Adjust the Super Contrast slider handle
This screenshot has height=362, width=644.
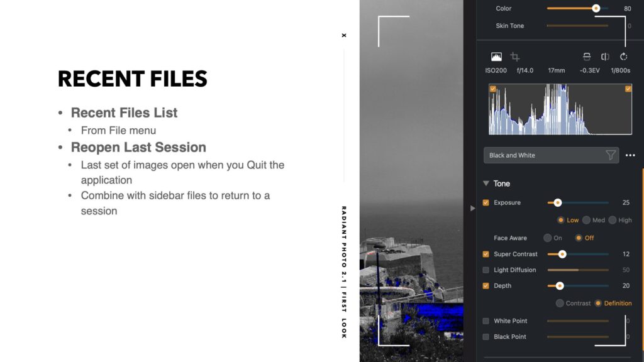pos(562,254)
